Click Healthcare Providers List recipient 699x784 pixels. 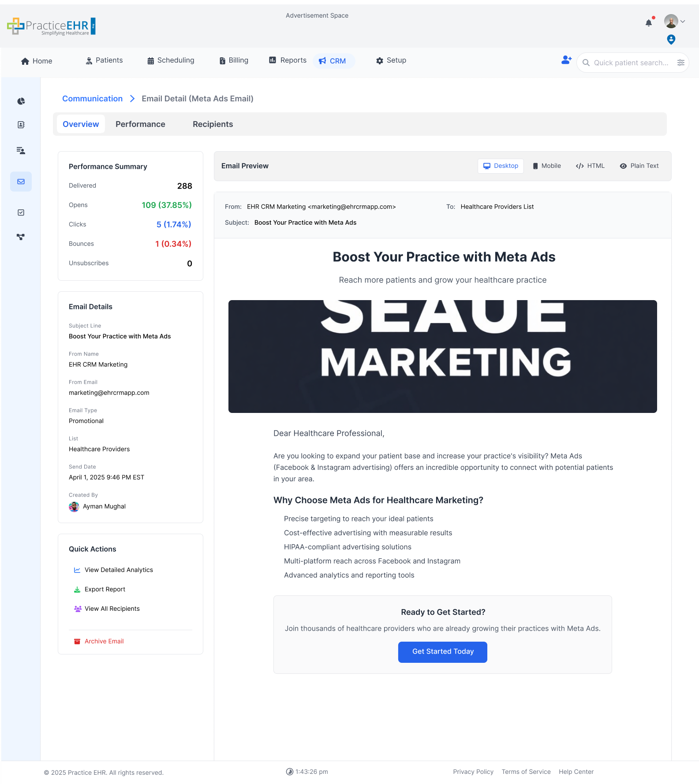497,207
